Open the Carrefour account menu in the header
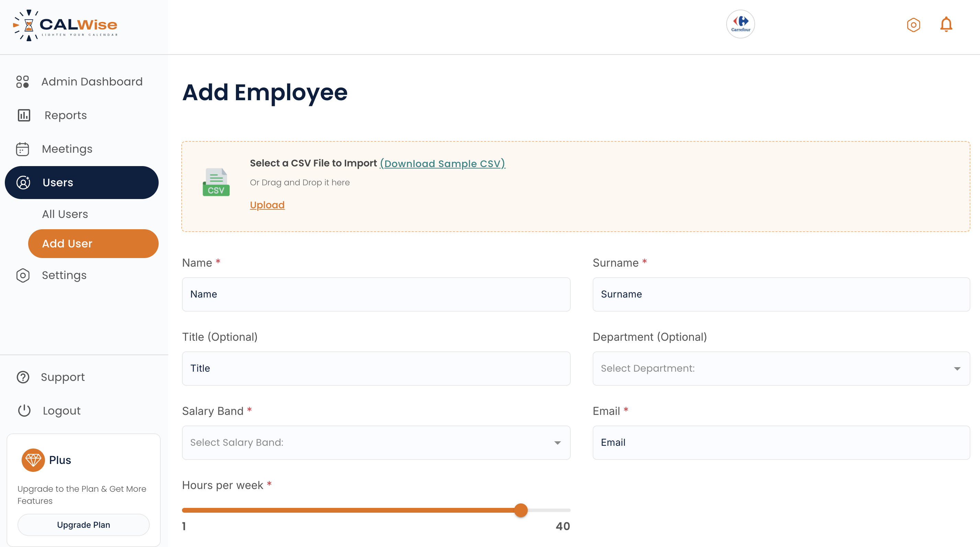Image resolution: width=980 pixels, height=547 pixels. pos(740,24)
